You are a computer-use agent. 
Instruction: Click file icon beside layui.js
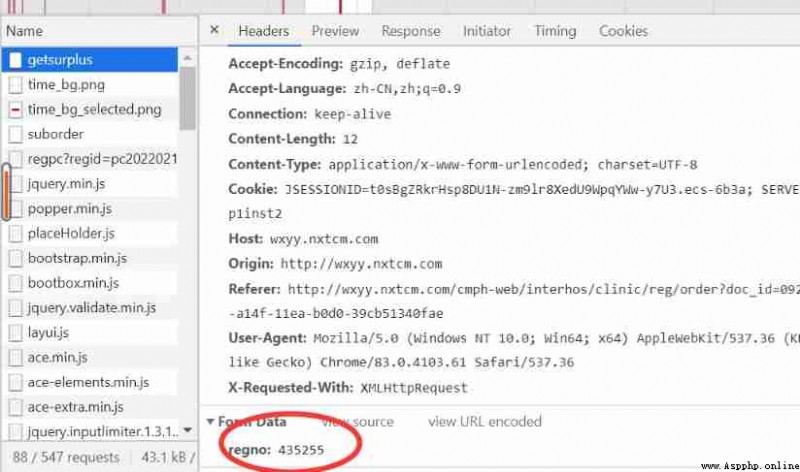(x=16, y=333)
